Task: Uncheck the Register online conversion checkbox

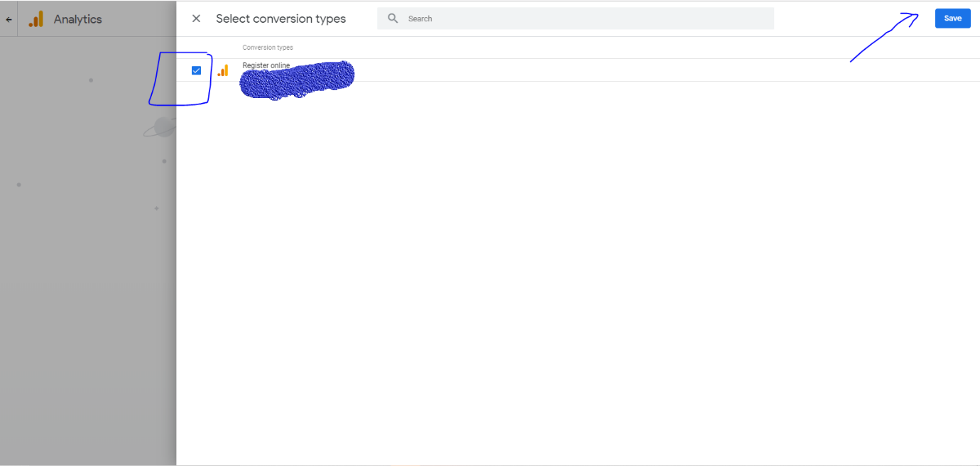Action: 197,70
